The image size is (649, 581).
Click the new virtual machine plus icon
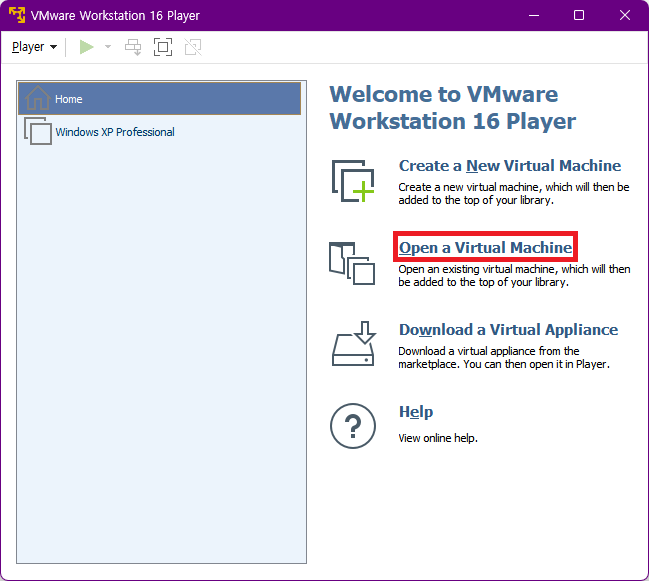click(x=353, y=181)
